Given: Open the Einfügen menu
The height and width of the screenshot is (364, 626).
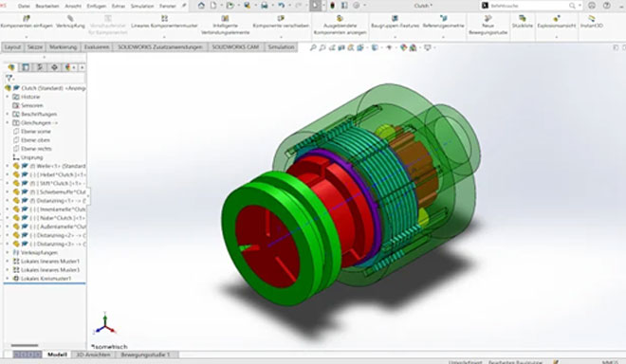Looking at the screenshot, I should [96, 6].
